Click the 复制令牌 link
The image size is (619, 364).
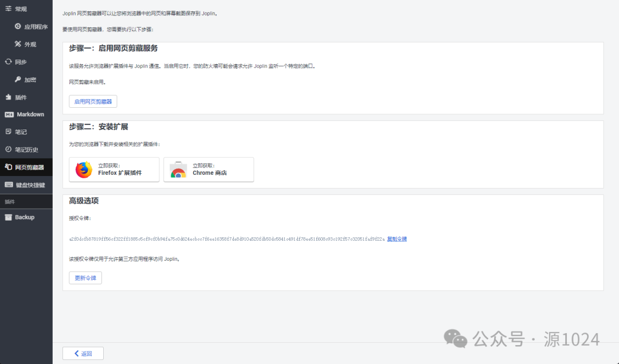(397, 239)
